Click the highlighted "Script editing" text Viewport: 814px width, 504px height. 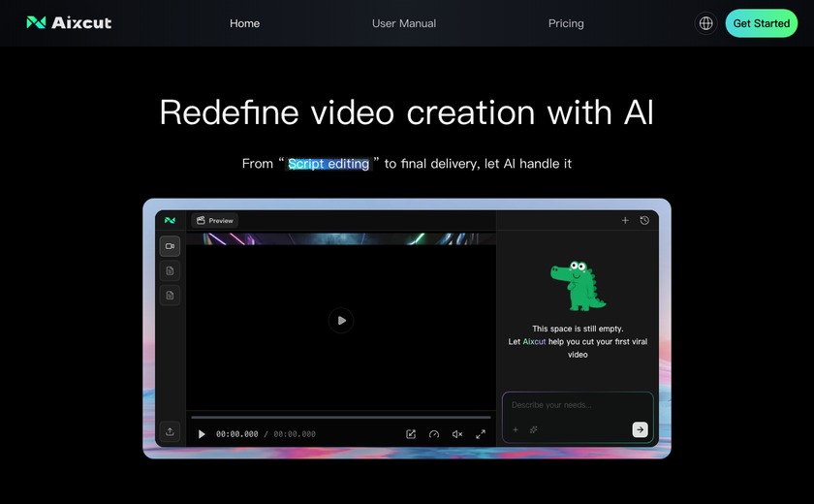pyautogui.click(x=329, y=164)
